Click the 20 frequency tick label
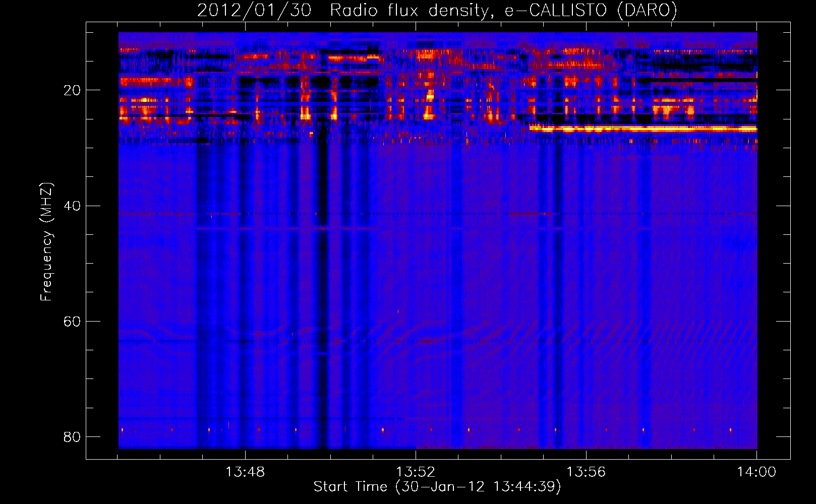This screenshot has height=504, width=816. tap(72, 91)
